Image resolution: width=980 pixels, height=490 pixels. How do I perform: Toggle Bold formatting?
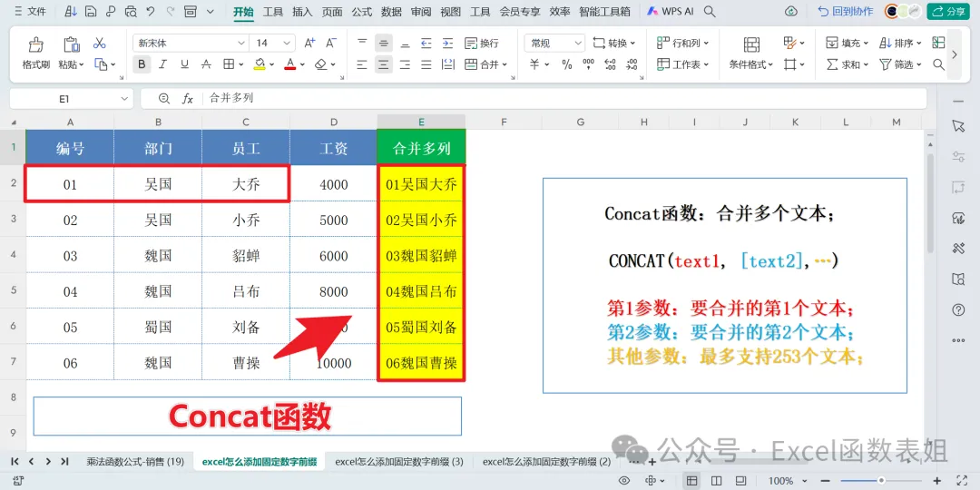pos(142,64)
